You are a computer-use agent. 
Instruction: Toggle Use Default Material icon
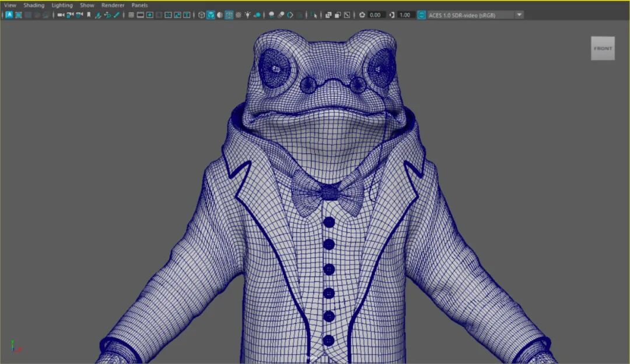point(220,15)
